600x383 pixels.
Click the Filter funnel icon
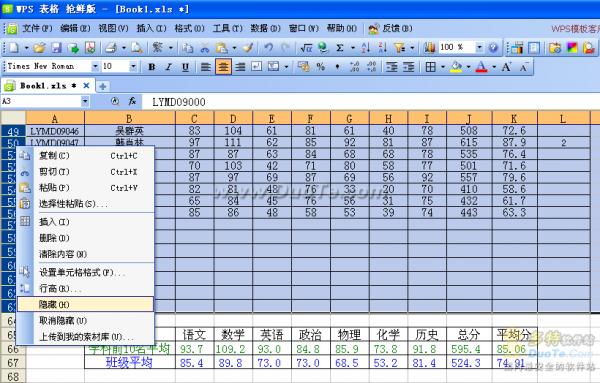click(399, 47)
